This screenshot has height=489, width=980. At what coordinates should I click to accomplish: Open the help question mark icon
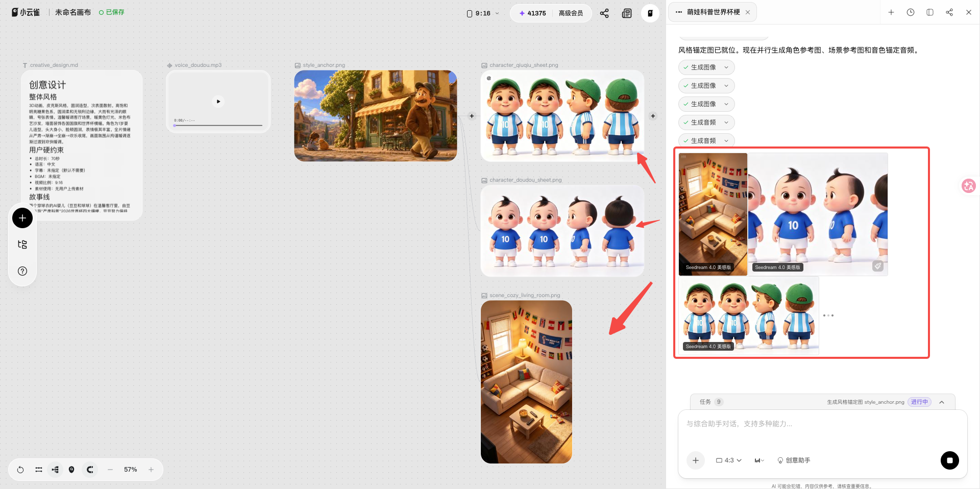[x=22, y=271]
